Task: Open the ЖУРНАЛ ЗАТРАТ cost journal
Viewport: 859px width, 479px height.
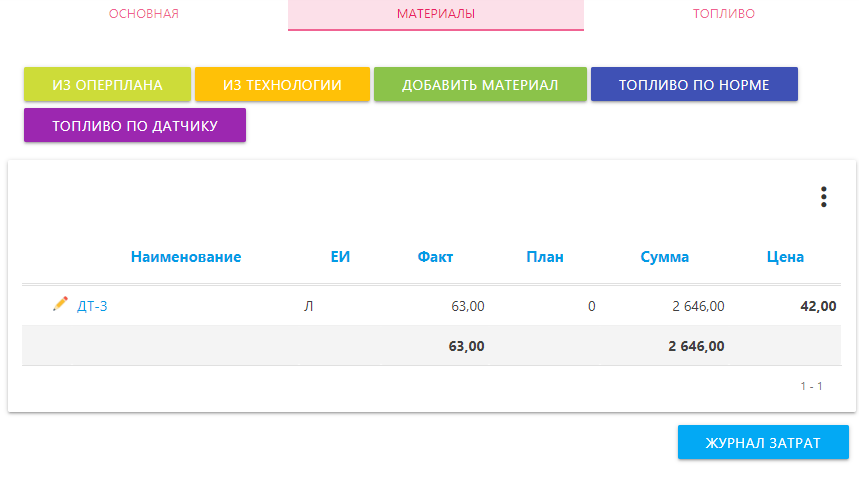Action: (x=763, y=443)
